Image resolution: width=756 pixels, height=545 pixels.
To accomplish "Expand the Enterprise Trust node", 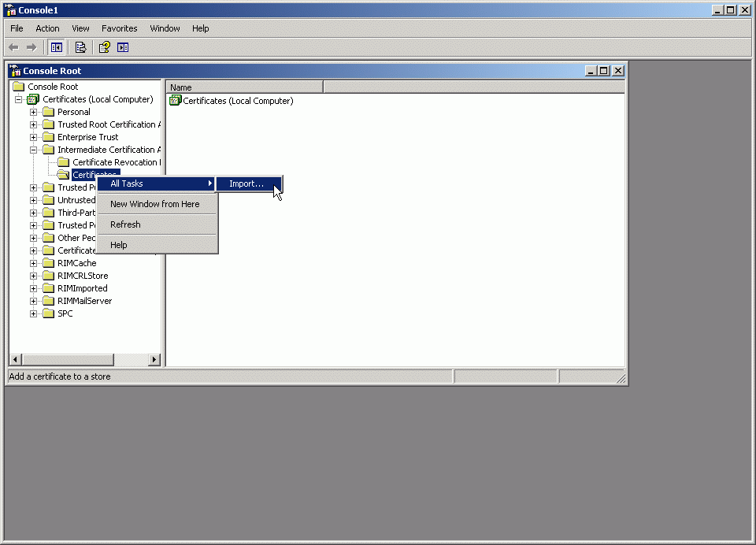I will 34,137.
